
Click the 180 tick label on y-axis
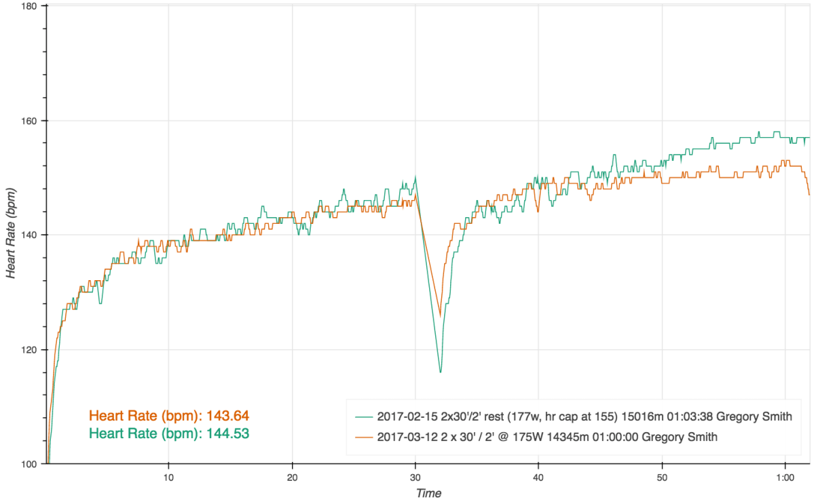pos(31,6)
